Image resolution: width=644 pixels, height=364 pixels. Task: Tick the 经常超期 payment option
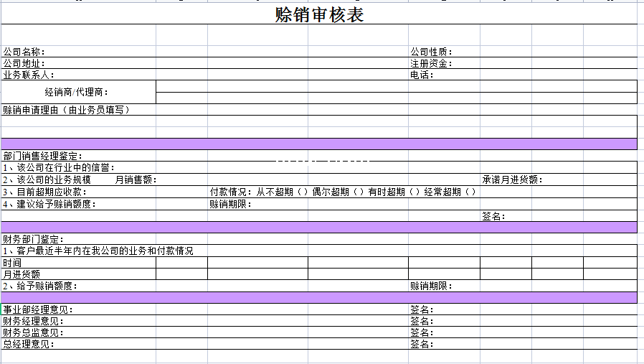[470, 192]
